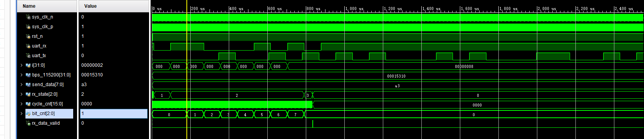
Task: Click the 1,200 us mark on the time ruler
Action: pyautogui.click(x=392, y=8)
